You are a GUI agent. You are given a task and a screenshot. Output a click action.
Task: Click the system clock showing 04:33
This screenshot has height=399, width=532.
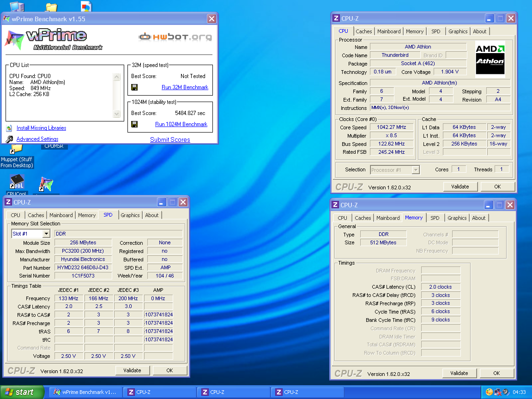pos(519,392)
